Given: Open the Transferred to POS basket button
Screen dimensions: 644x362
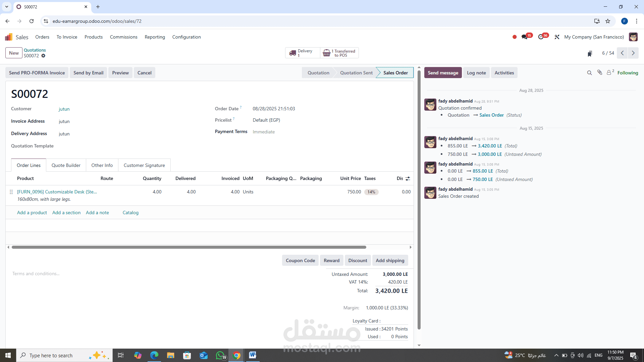Looking at the screenshot, I should click(x=339, y=53).
